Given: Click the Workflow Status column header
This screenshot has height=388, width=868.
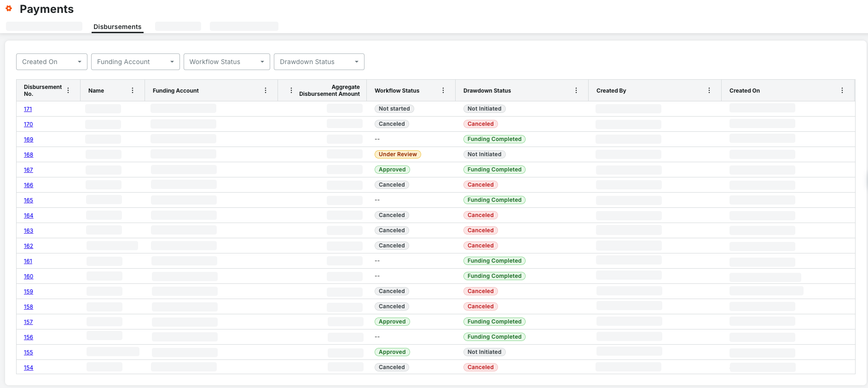Looking at the screenshot, I should click(x=397, y=91).
